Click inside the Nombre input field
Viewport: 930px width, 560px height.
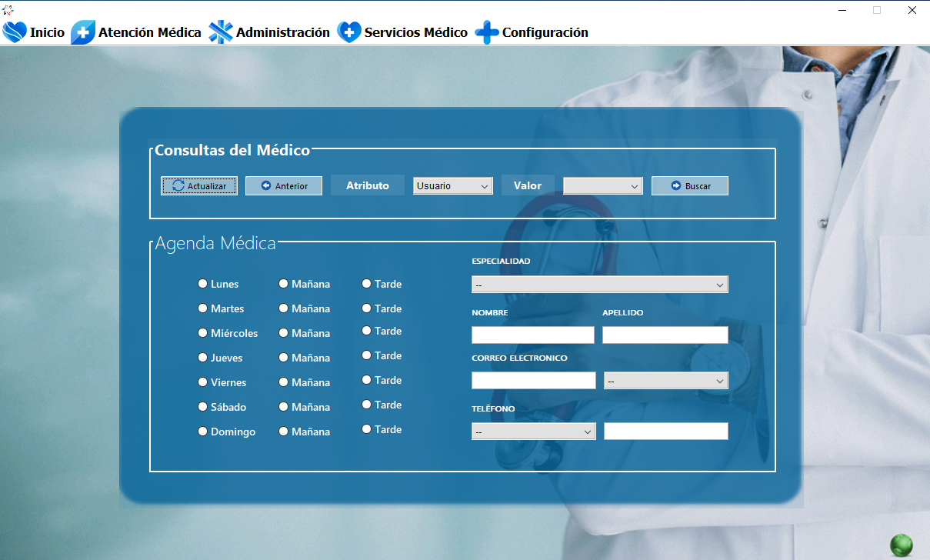pyautogui.click(x=532, y=335)
